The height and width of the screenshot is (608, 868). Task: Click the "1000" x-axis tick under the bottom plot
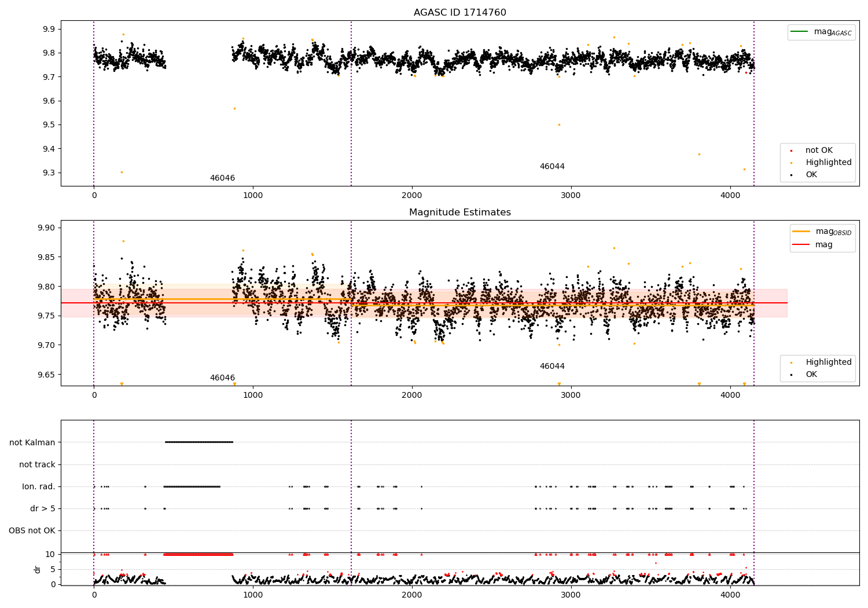click(253, 595)
